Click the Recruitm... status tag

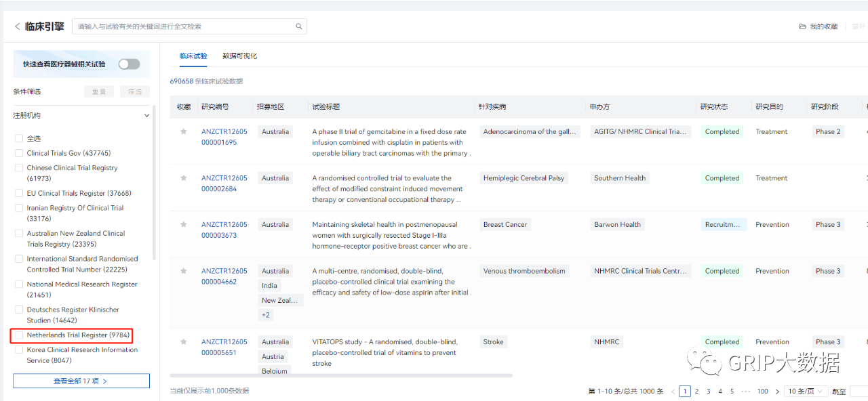724,224
